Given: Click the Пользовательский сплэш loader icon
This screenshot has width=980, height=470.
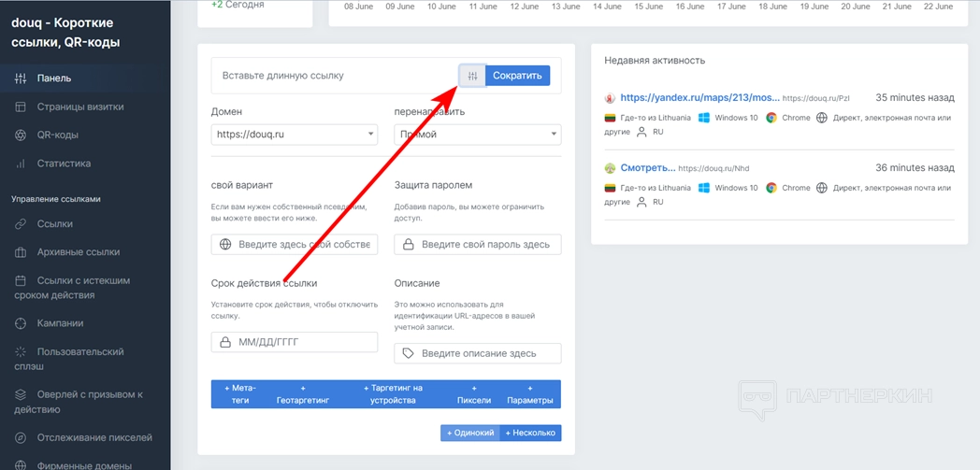Looking at the screenshot, I should point(21,351).
